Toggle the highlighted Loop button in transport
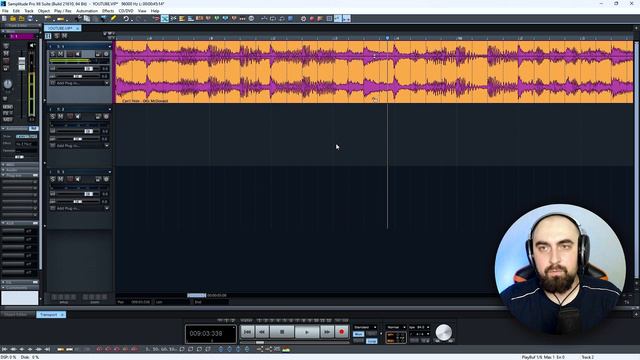 [x=371, y=341]
